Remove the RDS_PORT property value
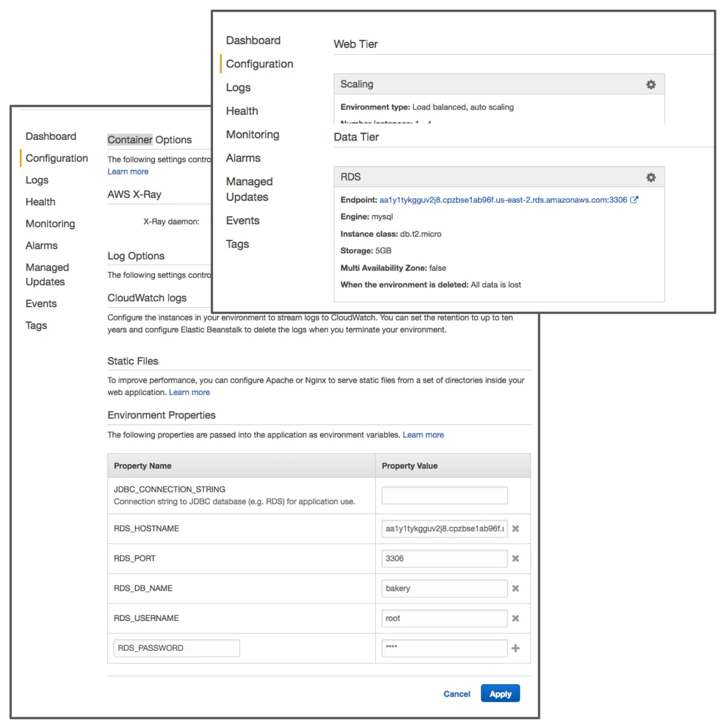Image resolution: width=723 pixels, height=728 pixels. (515, 558)
